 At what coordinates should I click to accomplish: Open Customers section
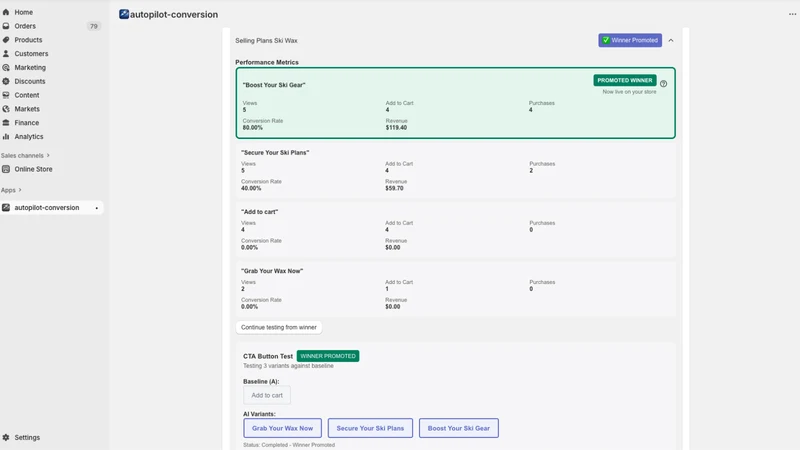click(x=31, y=54)
